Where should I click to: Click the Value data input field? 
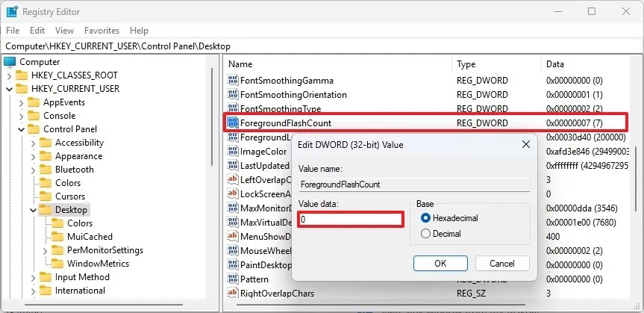tap(351, 220)
